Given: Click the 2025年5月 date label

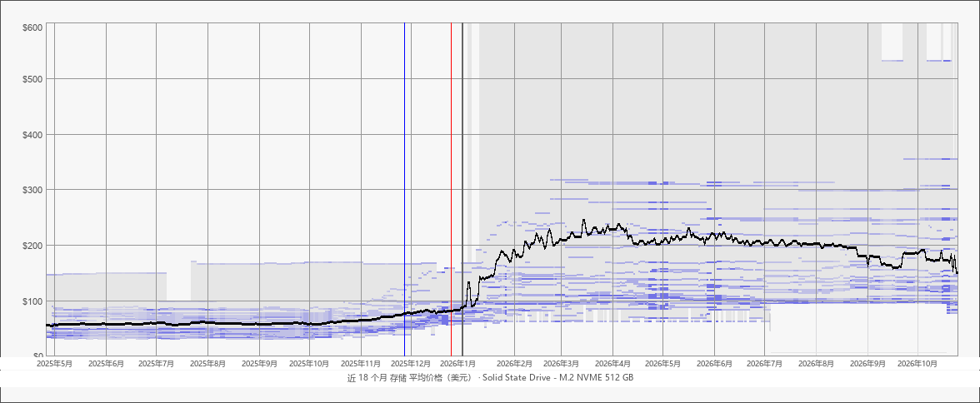Looking at the screenshot, I should 55,363.
